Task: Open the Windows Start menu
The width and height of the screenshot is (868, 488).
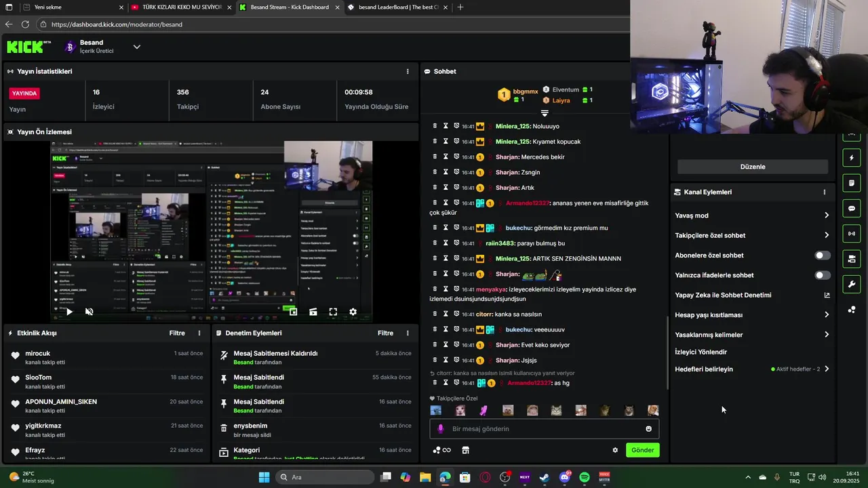Action: pyautogui.click(x=264, y=477)
